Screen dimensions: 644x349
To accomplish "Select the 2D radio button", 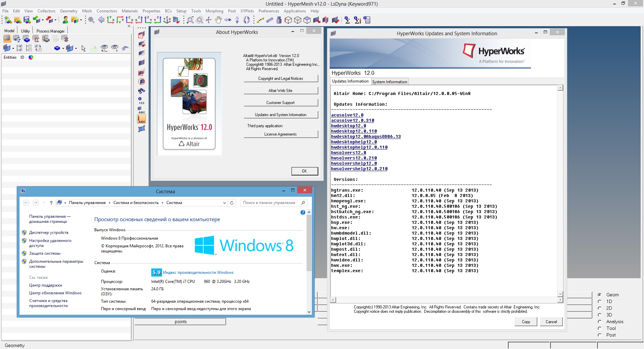I will click(x=599, y=308).
